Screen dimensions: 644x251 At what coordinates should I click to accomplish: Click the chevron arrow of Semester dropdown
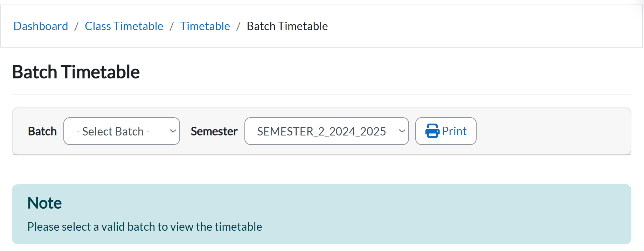[402, 131]
